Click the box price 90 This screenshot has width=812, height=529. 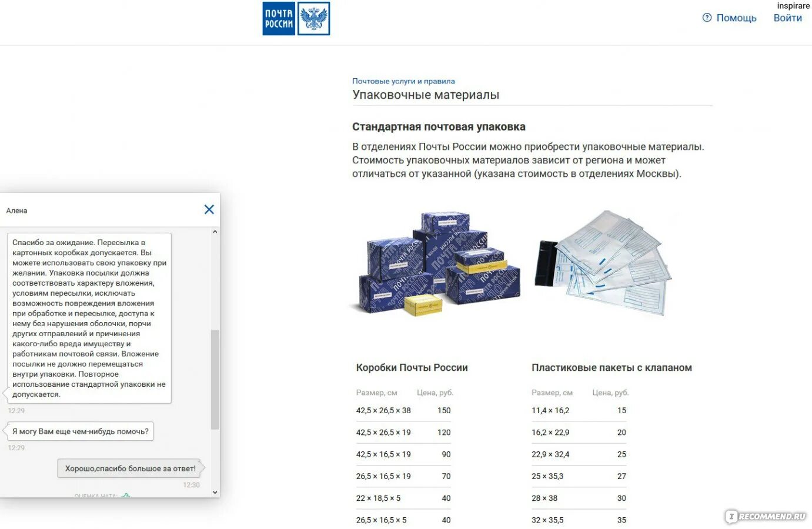pos(446,454)
